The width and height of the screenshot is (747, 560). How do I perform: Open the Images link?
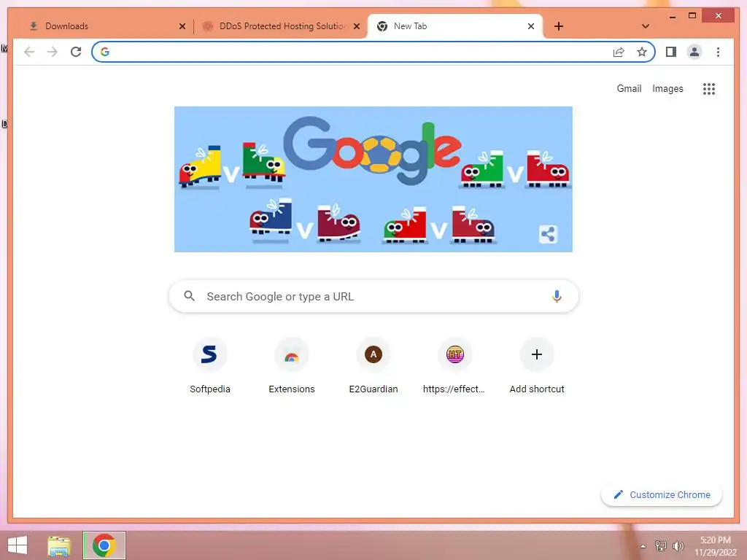click(667, 88)
